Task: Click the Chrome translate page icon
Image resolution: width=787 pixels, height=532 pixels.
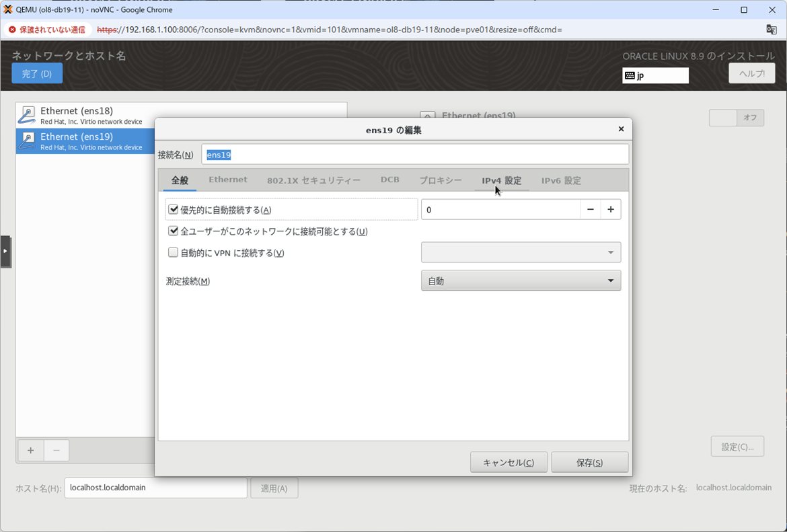Action: [x=772, y=30]
